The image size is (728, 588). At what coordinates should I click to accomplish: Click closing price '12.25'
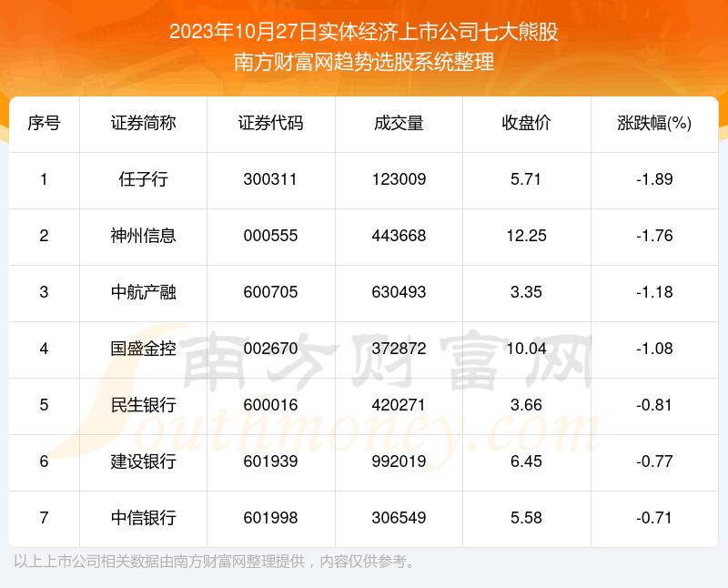click(x=527, y=236)
